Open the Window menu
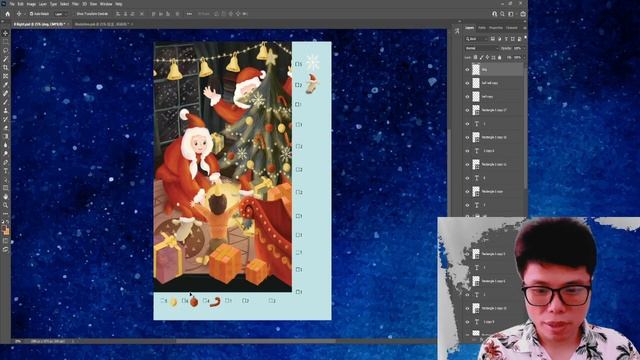This screenshot has height=360, width=640. tap(106, 4)
